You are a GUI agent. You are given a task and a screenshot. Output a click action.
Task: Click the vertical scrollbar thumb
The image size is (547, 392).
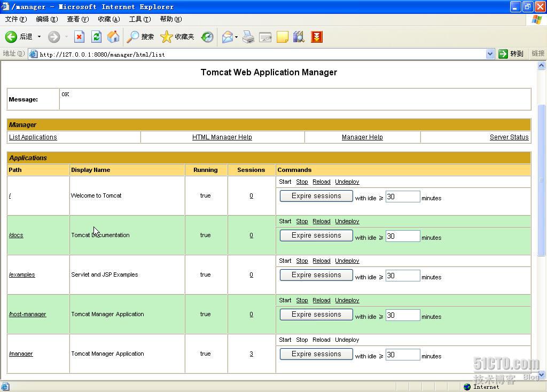pyautogui.click(x=542, y=181)
